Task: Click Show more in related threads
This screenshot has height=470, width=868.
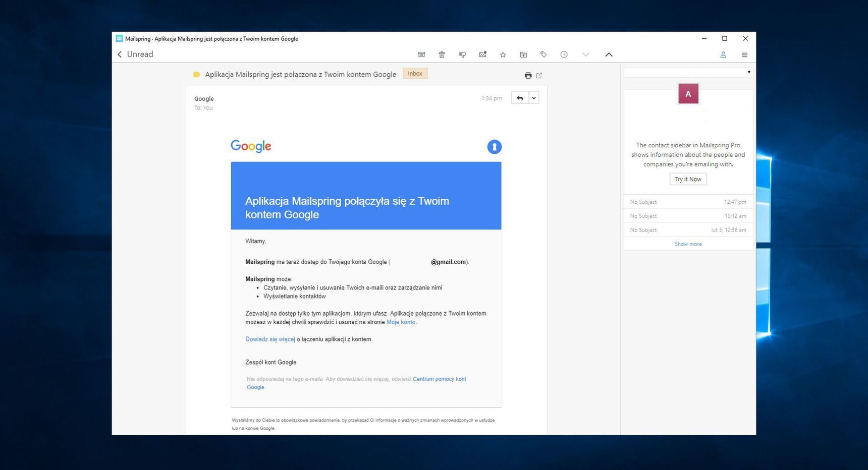Action: (688, 244)
